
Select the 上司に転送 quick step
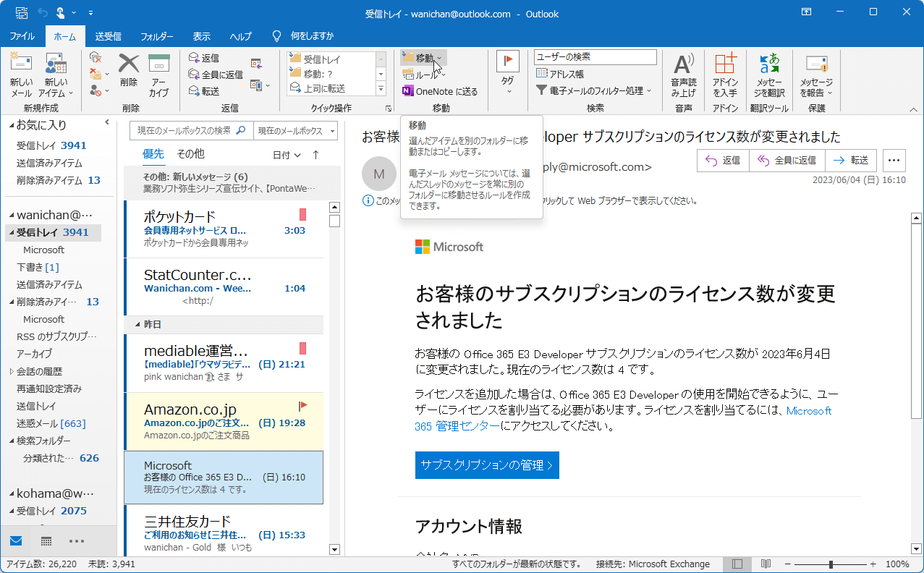(331, 88)
